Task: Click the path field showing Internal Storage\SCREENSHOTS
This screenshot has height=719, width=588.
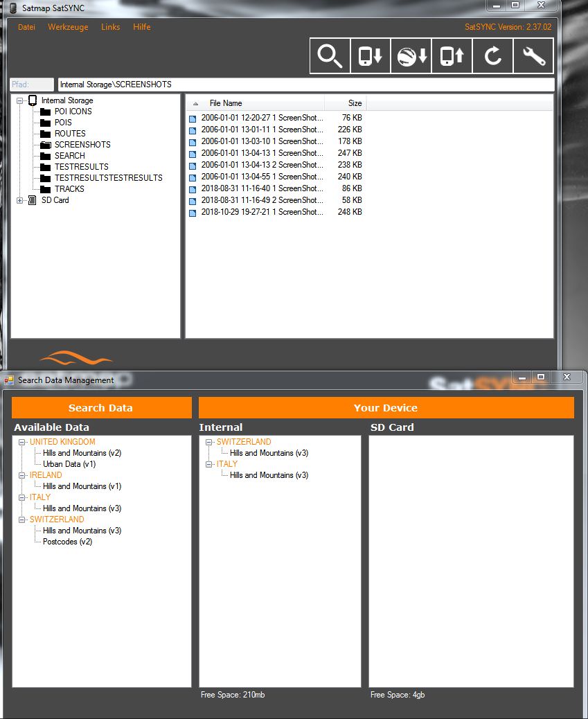Action: (x=306, y=85)
